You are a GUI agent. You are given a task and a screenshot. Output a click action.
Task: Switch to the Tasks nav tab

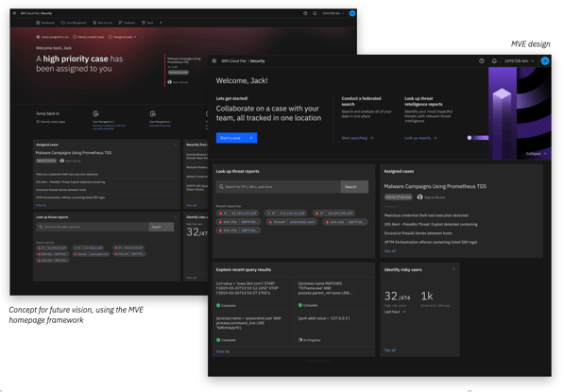[x=147, y=23]
